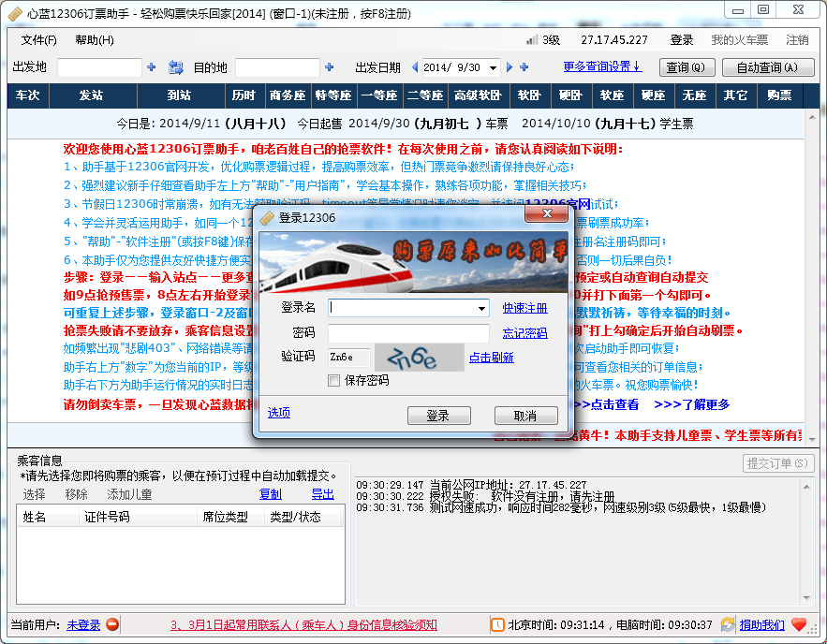Click the log panel scrollbar up arrow

pos(806,487)
